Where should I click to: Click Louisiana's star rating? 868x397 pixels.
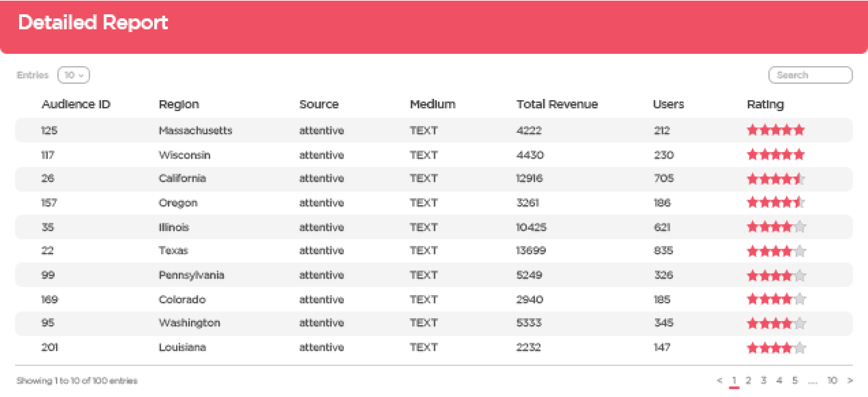(776, 348)
